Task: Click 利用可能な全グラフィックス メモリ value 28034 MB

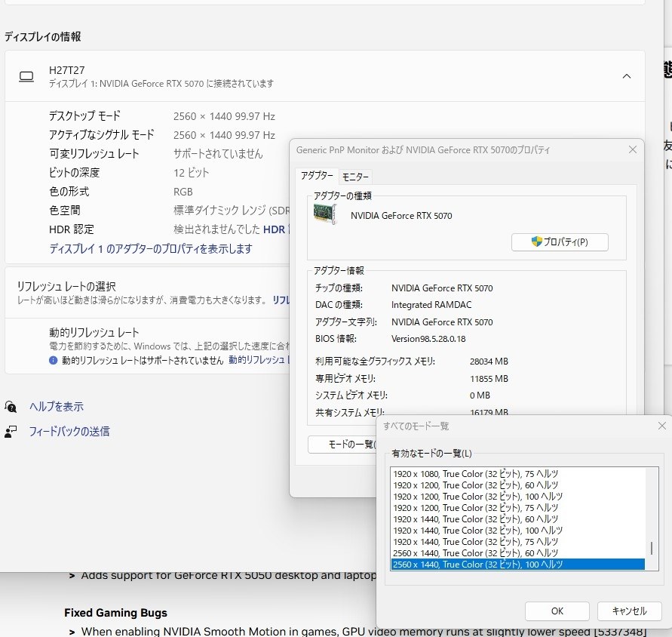Action: (x=489, y=362)
